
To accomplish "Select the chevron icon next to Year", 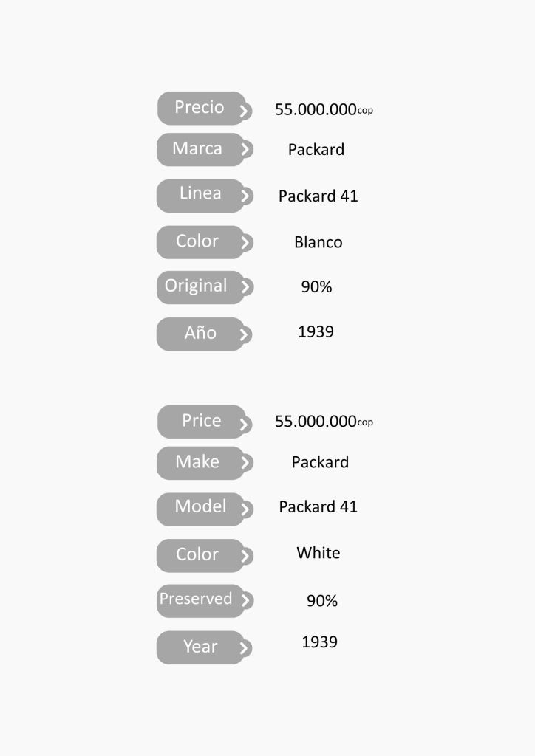I will [x=245, y=649].
